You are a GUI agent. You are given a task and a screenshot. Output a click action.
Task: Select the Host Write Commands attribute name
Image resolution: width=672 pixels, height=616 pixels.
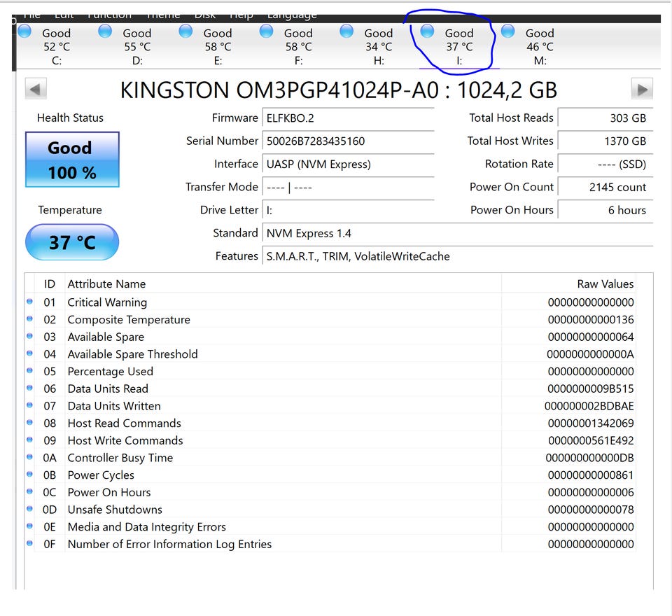pyautogui.click(x=125, y=440)
